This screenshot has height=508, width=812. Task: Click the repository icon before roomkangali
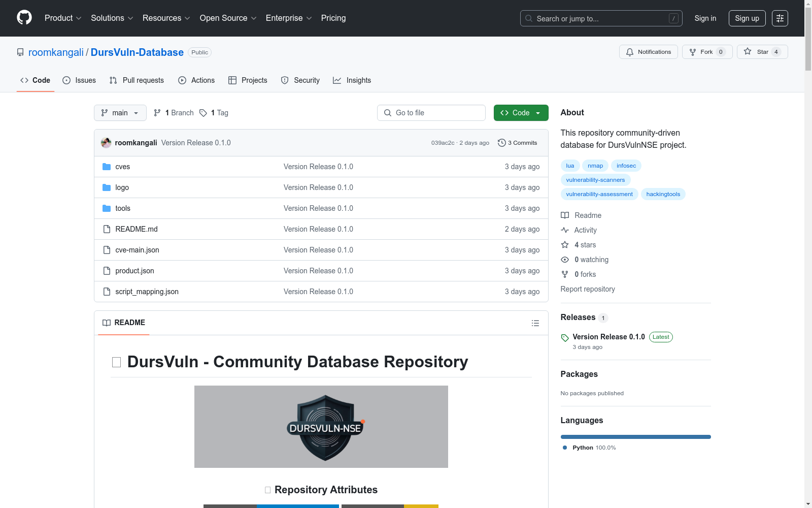pyautogui.click(x=20, y=52)
